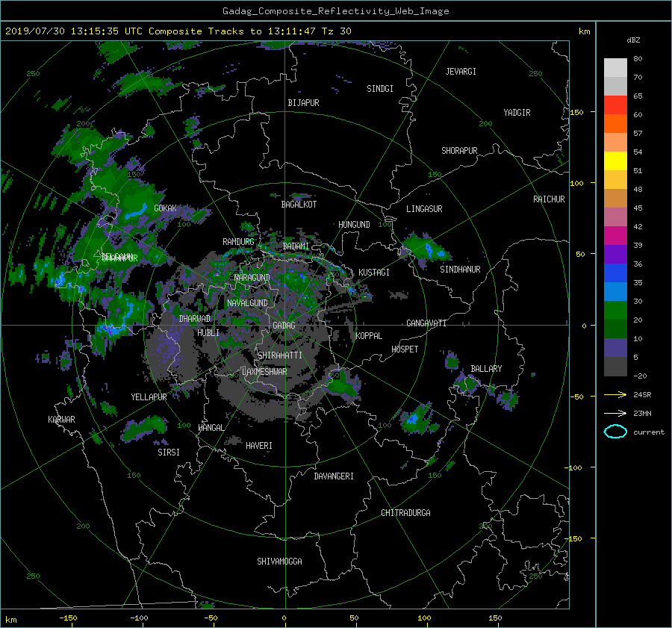Click the SHIVAMOGGA city label
672x628 pixels.
[279, 561]
